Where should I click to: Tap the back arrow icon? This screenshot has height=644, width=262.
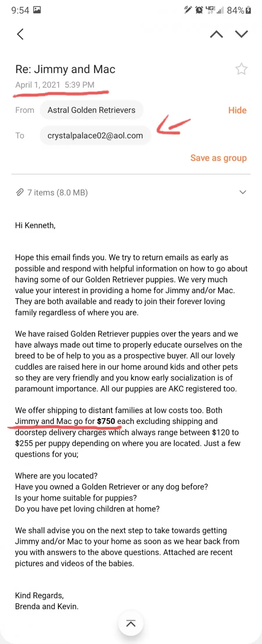[20, 34]
